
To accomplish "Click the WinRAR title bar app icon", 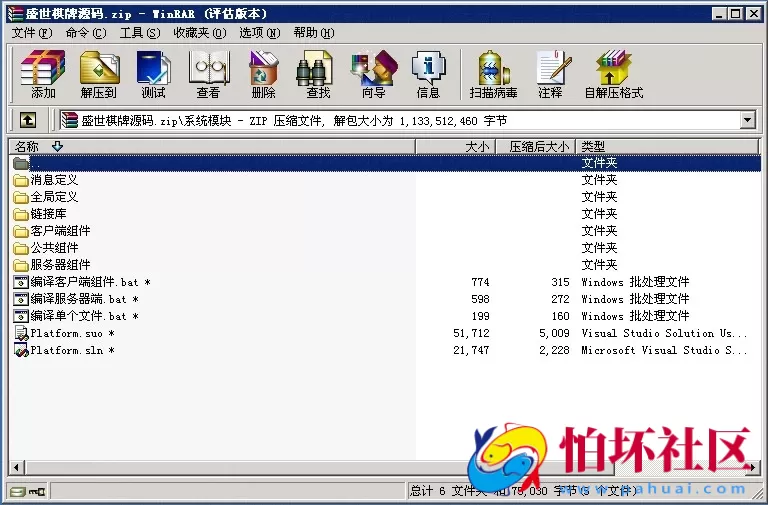I will point(15,13).
